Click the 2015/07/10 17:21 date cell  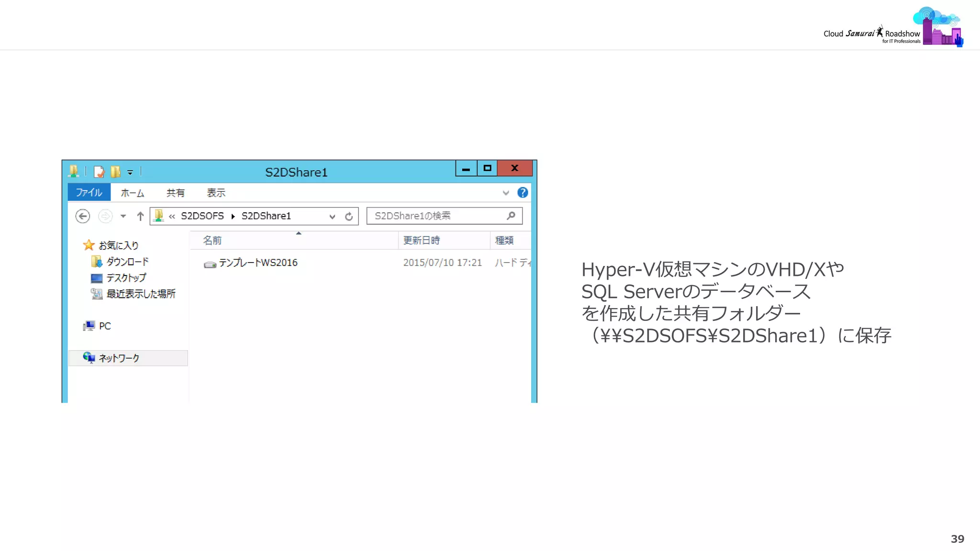point(442,263)
